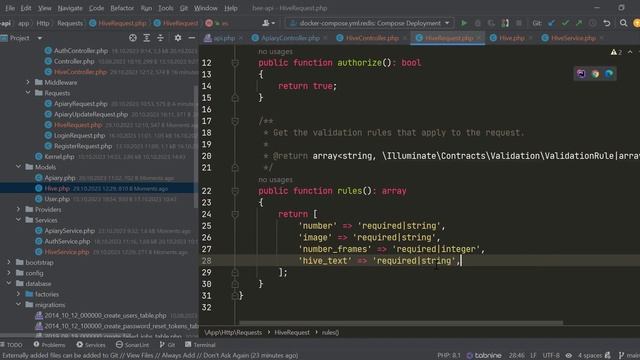Click Git Push arrow icon

[579, 23]
